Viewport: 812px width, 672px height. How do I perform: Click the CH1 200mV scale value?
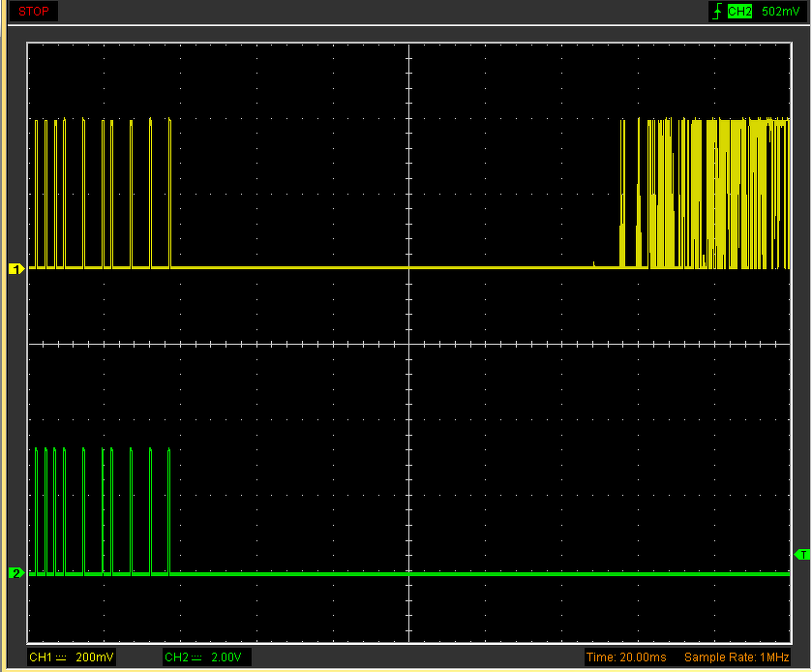point(94,657)
